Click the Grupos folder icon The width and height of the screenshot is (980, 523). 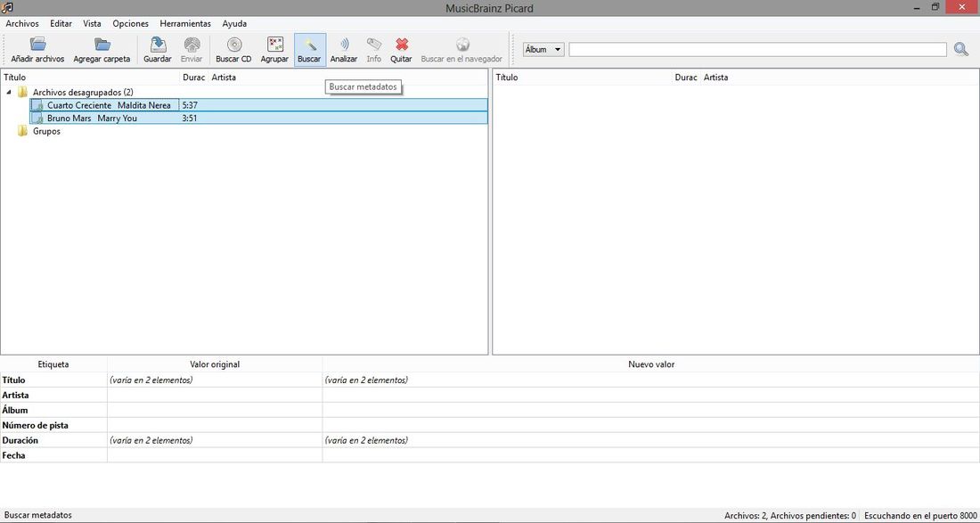click(x=22, y=131)
